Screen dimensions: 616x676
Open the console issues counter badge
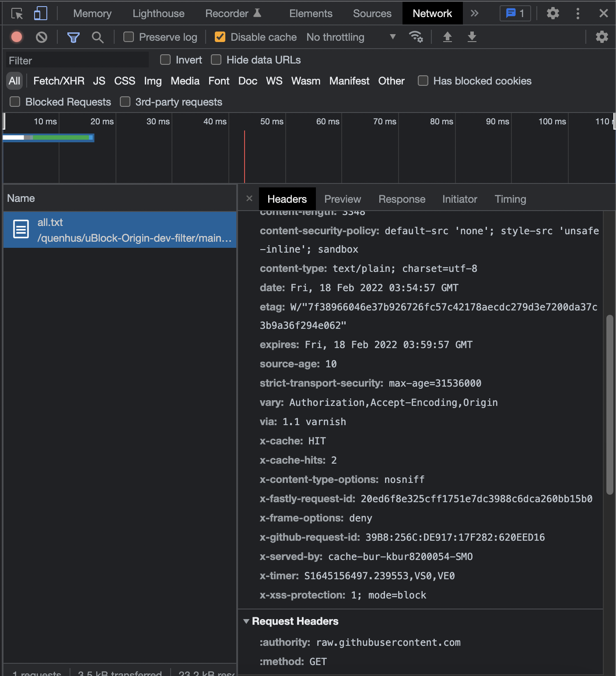pyautogui.click(x=515, y=14)
